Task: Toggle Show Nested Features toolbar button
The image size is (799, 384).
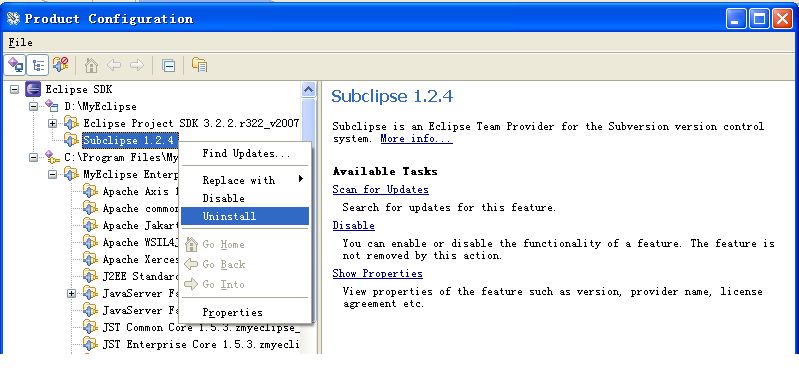Action: (38, 65)
